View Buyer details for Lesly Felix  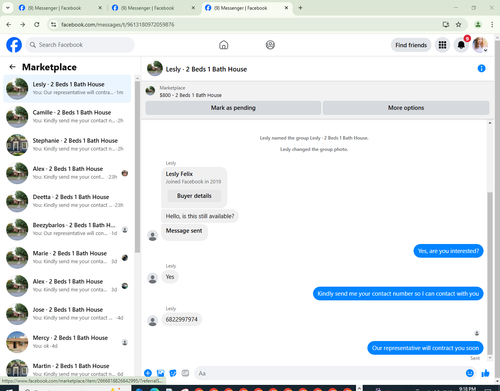[x=194, y=196]
